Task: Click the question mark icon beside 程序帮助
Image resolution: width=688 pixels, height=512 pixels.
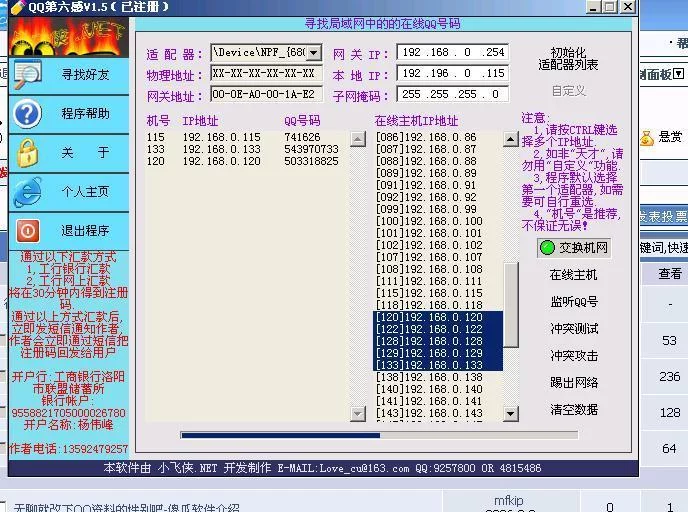Action: pos(27,114)
